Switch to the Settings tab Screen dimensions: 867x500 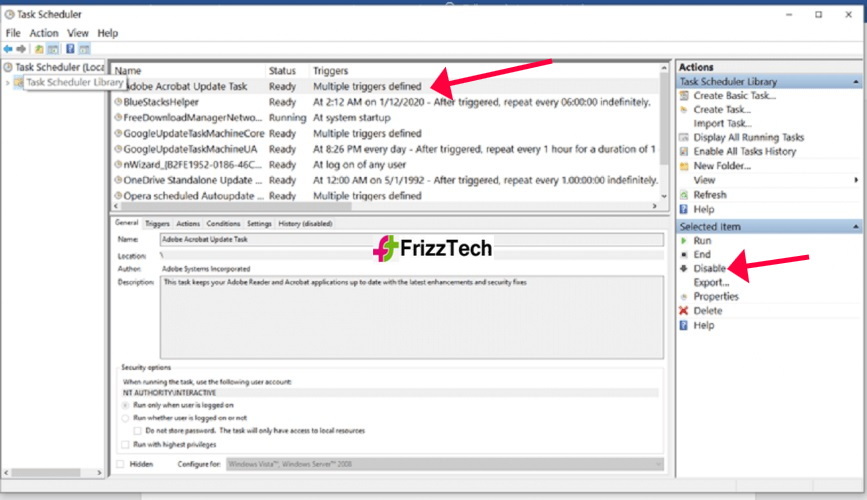259,223
